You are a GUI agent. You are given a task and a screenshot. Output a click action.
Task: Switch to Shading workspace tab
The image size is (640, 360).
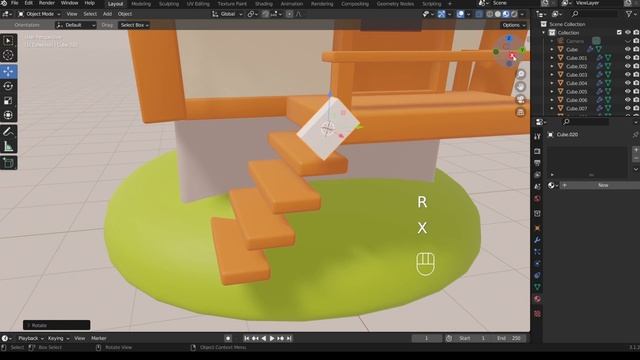pyautogui.click(x=264, y=4)
